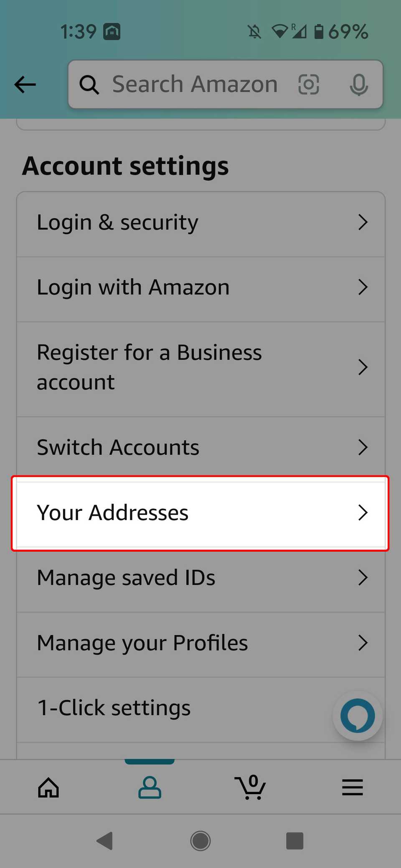This screenshot has width=401, height=868.
Task: Tap the back arrow to go back
Action: [x=25, y=84]
